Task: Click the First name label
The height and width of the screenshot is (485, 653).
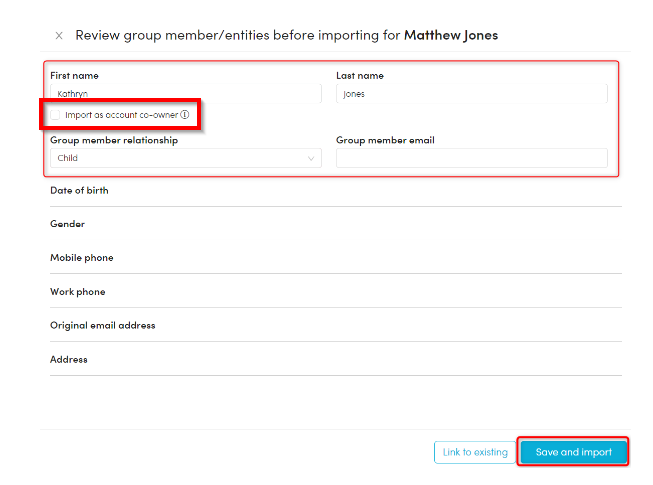Action: tap(74, 76)
